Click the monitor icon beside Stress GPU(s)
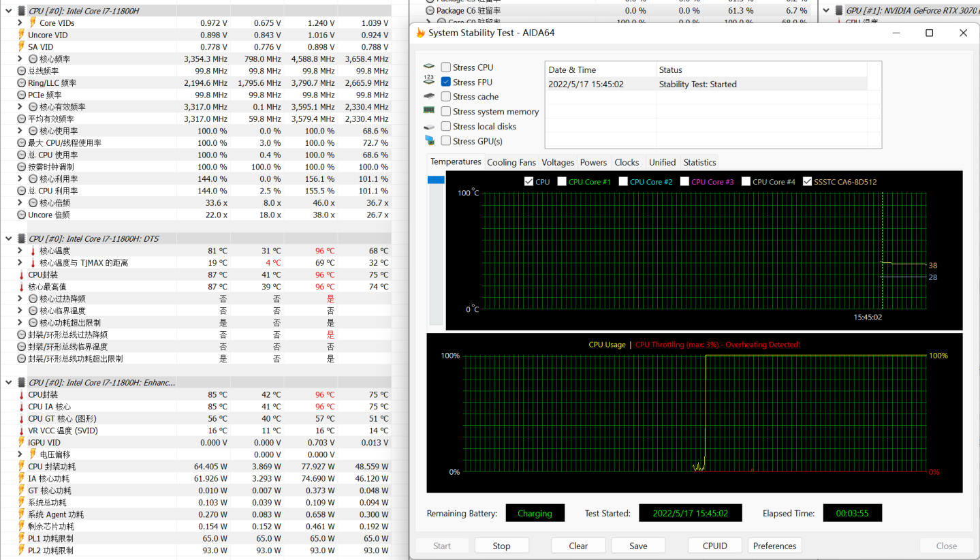 click(429, 140)
